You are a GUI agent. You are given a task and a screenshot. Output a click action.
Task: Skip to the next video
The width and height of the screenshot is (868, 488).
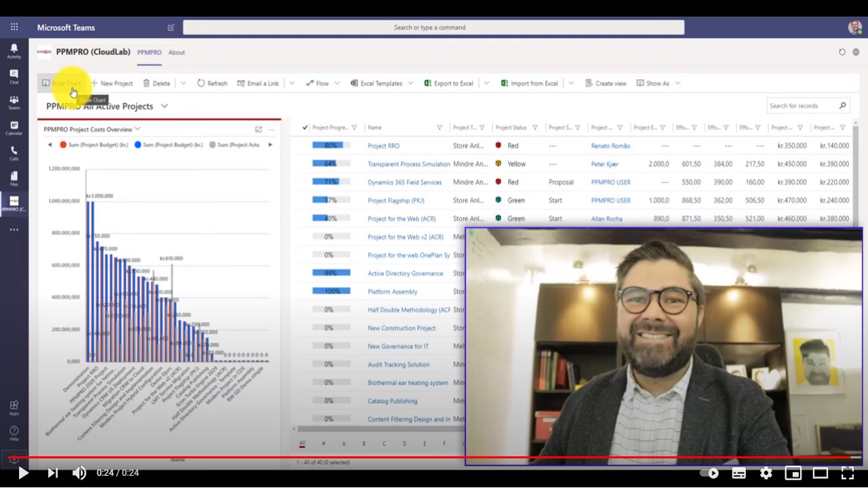pyautogui.click(x=52, y=473)
